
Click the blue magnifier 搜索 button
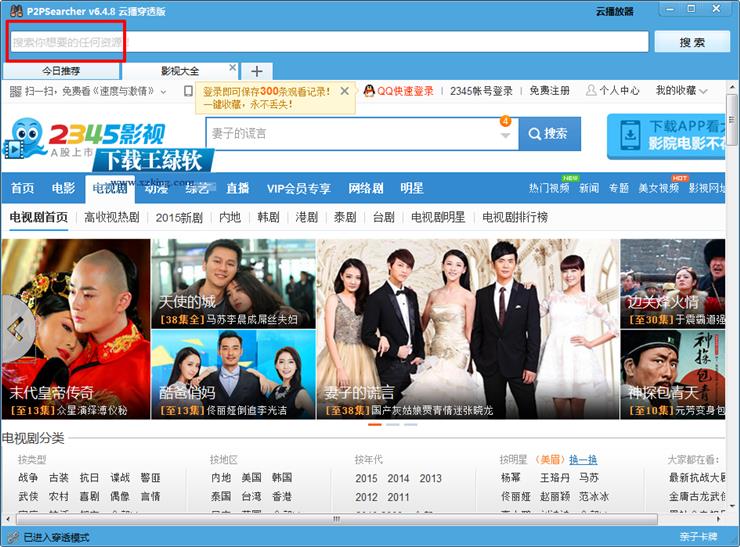point(550,134)
